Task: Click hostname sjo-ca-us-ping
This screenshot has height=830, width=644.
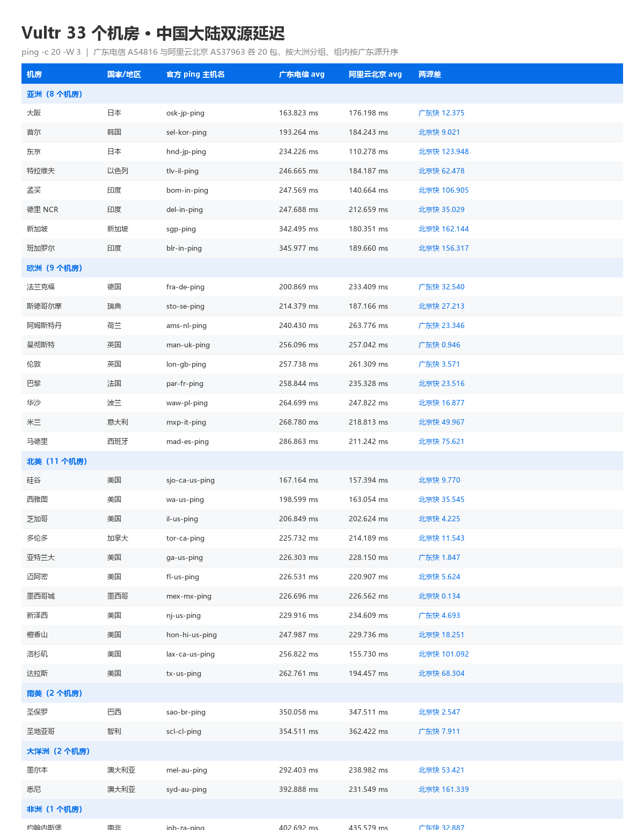Action: (191, 480)
